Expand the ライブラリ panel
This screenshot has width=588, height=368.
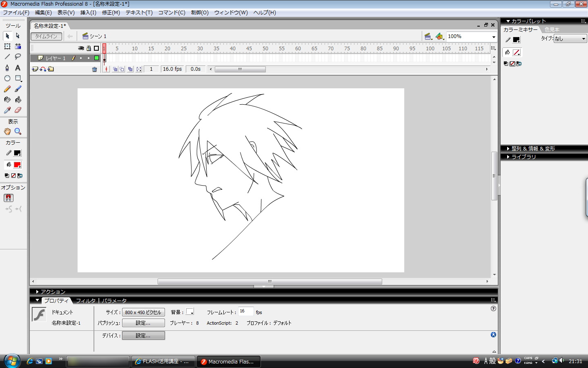click(523, 157)
